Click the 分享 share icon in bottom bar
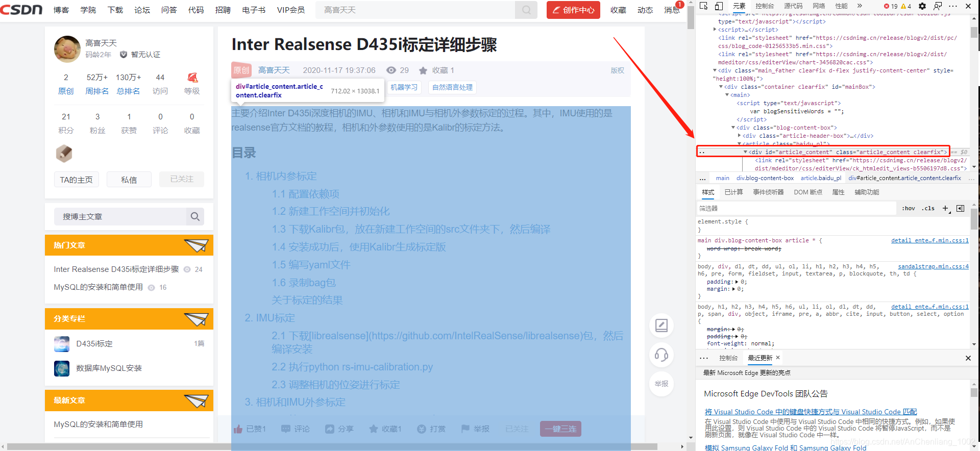Image resolution: width=980 pixels, height=451 pixels. coord(330,429)
